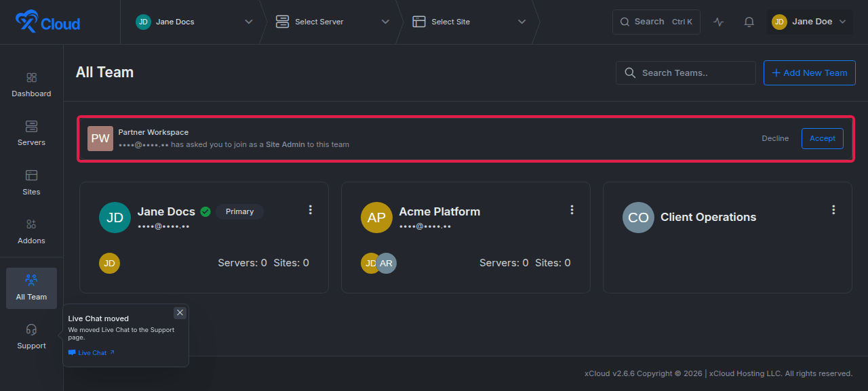The width and height of the screenshot is (868, 391).
Task: Open the Select Server dropdown
Action: pos(332,22)
